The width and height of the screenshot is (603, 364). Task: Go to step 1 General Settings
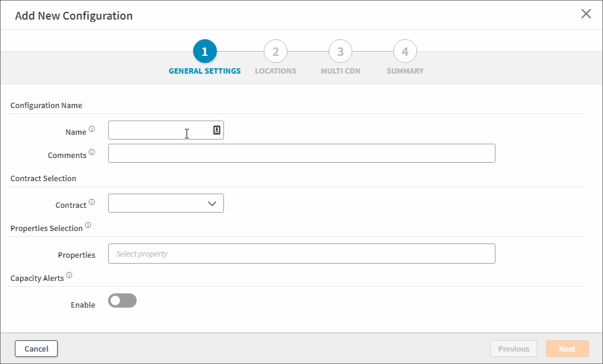[204, 52]
